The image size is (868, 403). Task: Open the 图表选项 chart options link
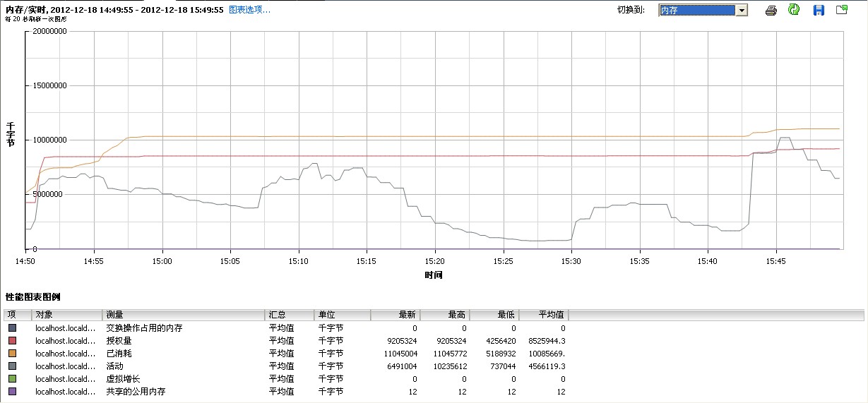[x=249, y=10]
